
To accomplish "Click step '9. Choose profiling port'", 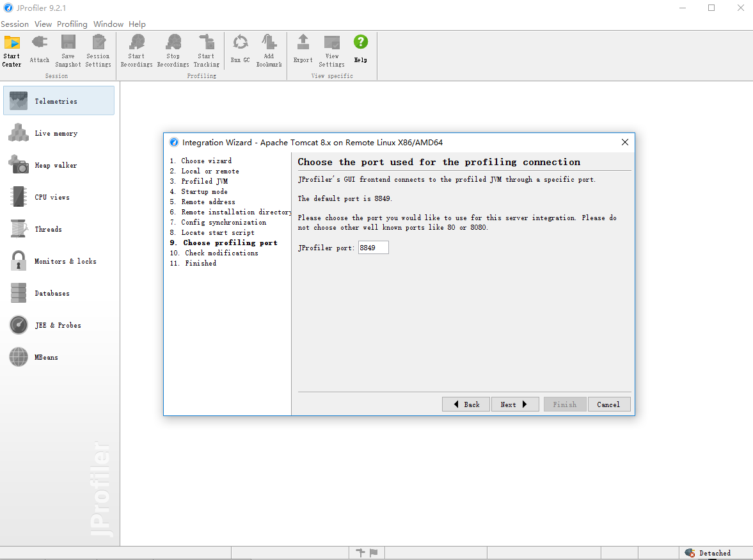I will coord(224,243).
